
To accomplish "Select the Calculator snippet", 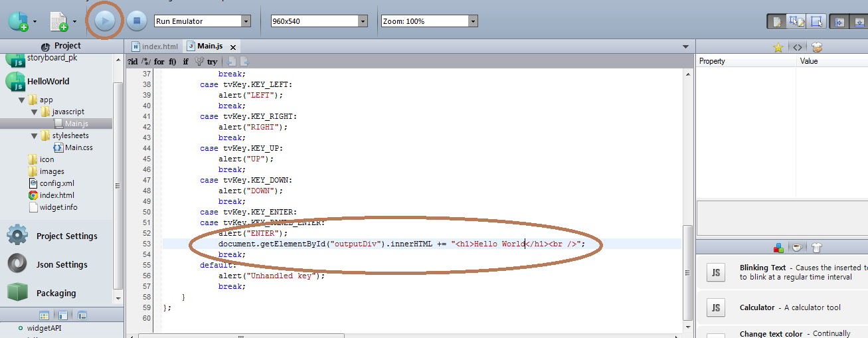I will (782, 307).
